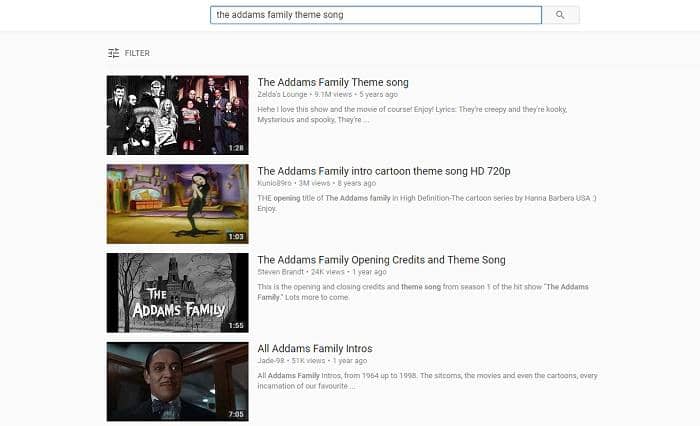Click the FILTER label
This screenshot has width=700, height=426.
(x=137, y=53)
